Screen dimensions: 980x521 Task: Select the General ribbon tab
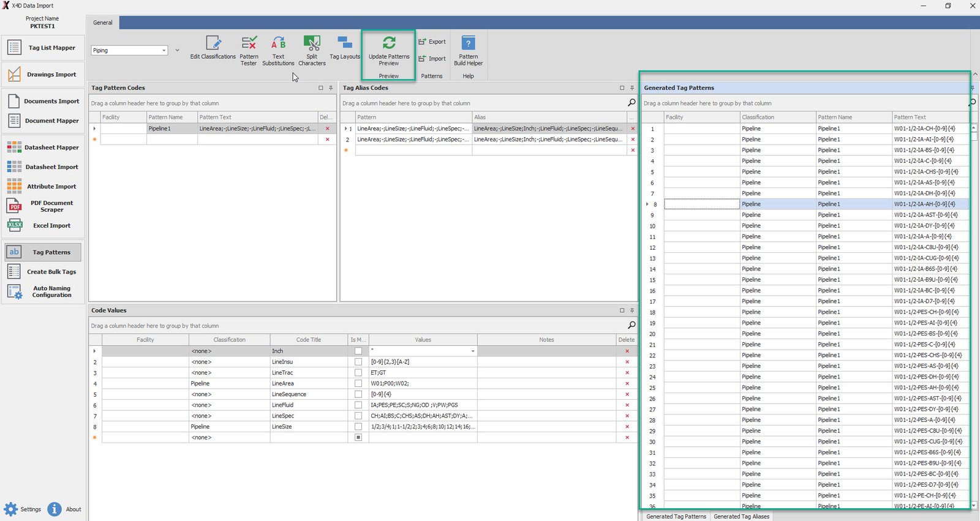pos(103,23)
